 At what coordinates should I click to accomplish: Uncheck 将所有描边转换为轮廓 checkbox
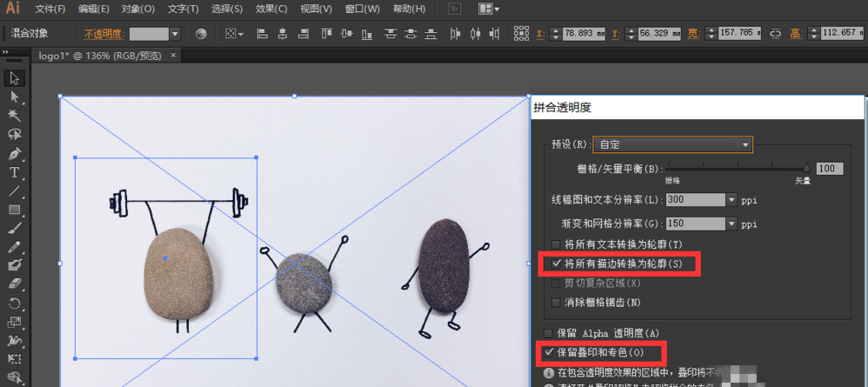click(558, 263)
